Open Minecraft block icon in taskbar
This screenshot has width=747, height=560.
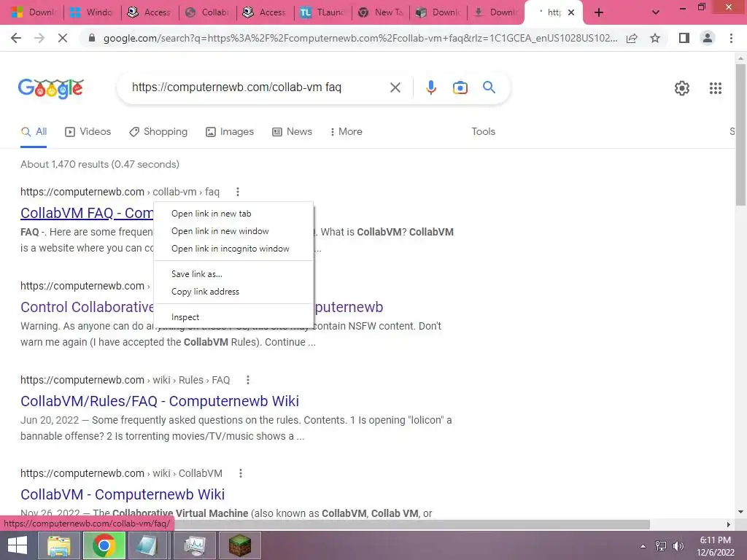click(x=239, y=545)
